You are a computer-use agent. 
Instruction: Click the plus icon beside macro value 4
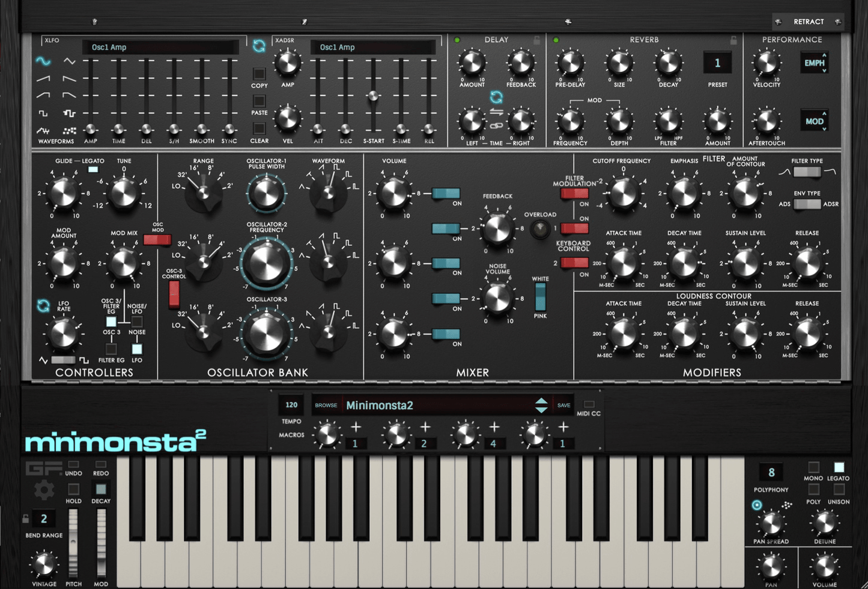(x=494, y=427)
